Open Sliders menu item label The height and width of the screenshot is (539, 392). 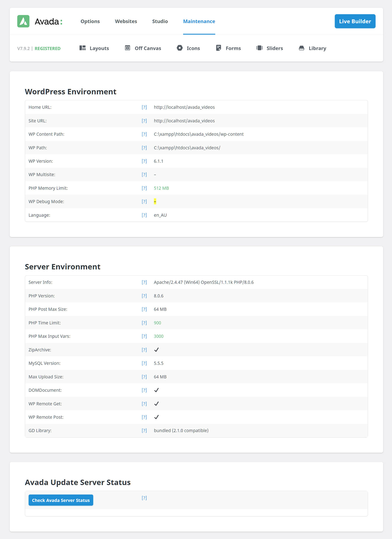[x=274, y=48]
